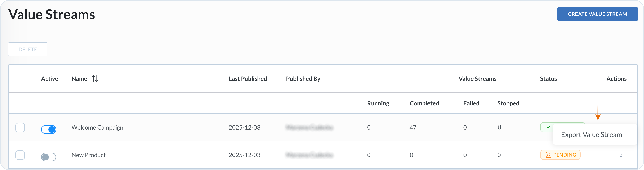Click the download icon above the table
Screen dimensions: 644x170
[x=626, y=49]
